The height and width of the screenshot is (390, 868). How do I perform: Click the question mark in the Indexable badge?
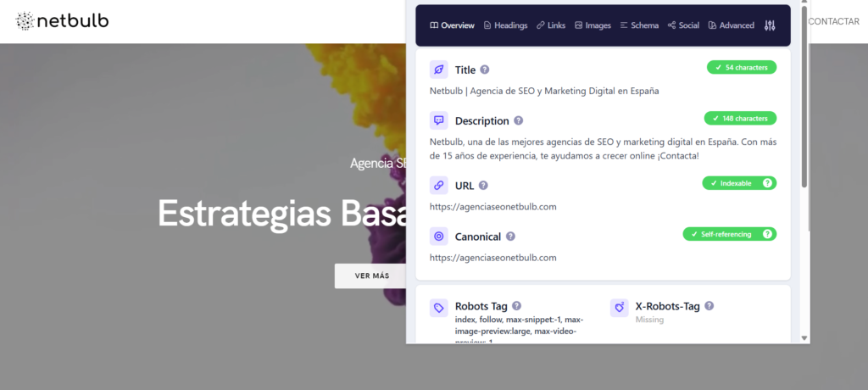click(767, 183)
